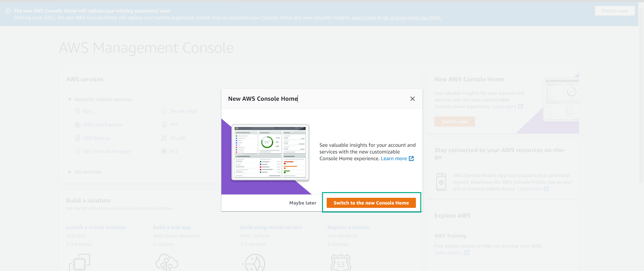The image size is (644, 271).
Task: Open Register a domain link
Action: coord(349,227)
